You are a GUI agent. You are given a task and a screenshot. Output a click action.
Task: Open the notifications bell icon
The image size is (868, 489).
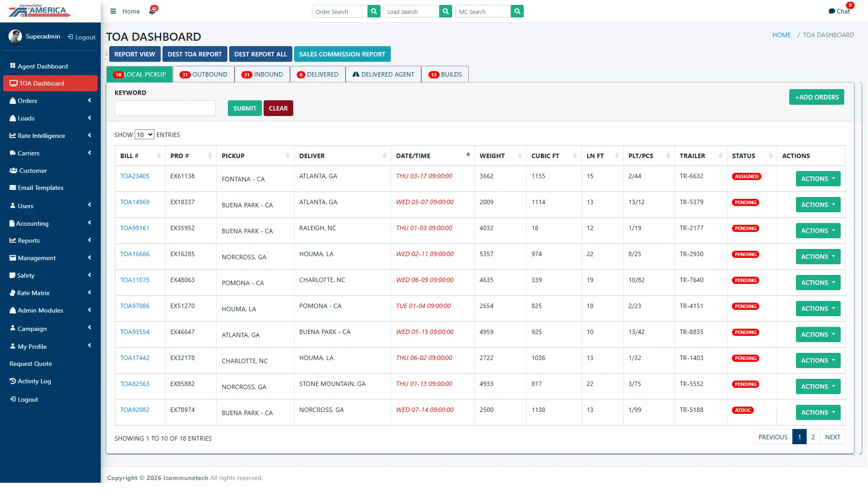152,11
